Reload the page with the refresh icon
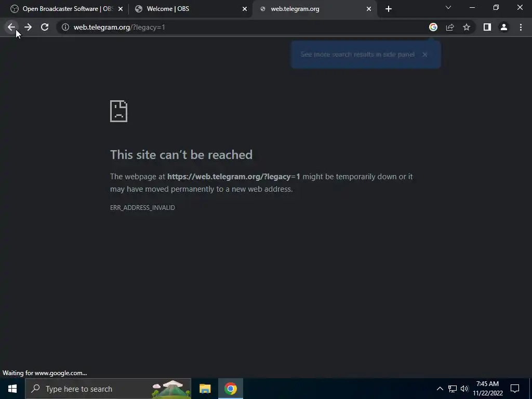The height and width of the screenshot is (399, 532). coord(45,27)
